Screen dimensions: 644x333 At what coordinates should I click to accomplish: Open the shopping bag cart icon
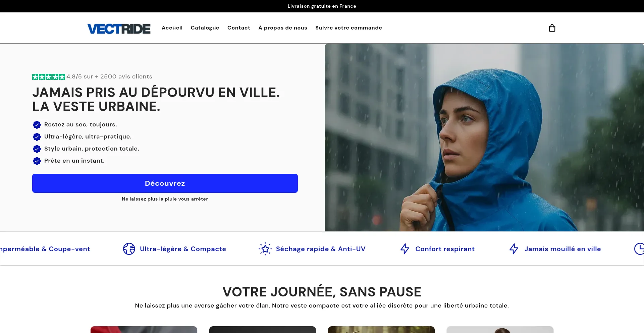click(x=552, y=28)
